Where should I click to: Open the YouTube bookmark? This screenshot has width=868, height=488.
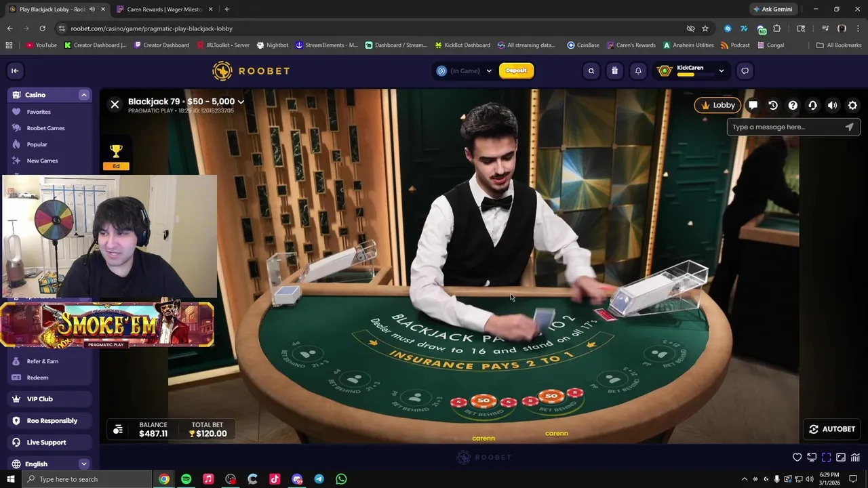(41, 45)
